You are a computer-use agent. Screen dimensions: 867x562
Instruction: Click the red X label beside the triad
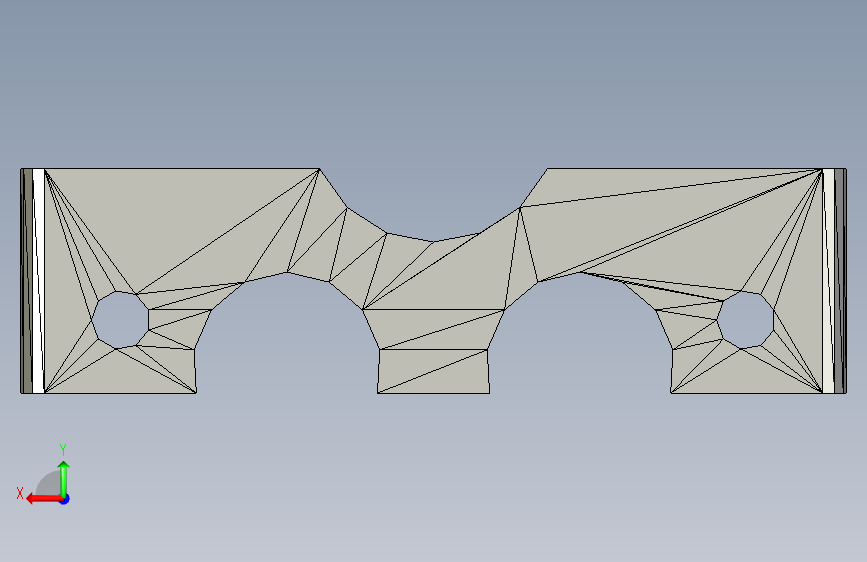(x=20, y=493)
